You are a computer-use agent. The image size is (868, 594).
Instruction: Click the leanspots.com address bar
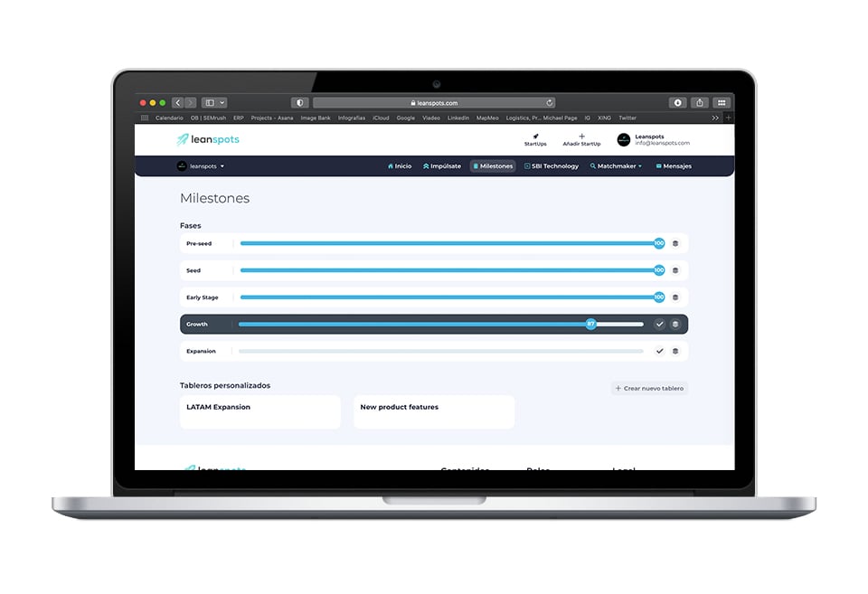tap(434, 103)
